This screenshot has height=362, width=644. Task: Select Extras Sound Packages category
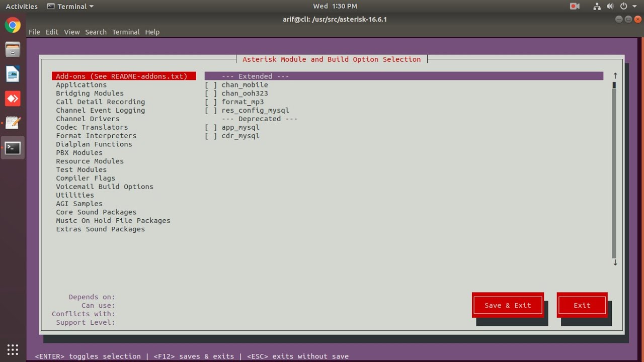(100, 229)
